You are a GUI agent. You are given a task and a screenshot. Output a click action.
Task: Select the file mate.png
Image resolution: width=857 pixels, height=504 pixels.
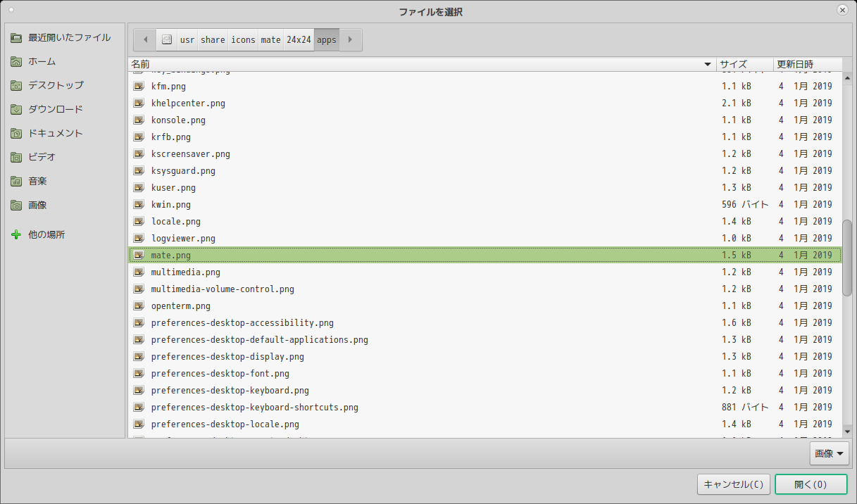pos(485,256)
